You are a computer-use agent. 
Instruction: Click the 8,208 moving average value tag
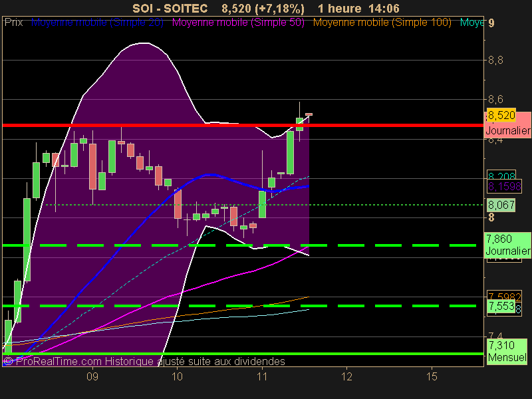[x=501, y=175]
